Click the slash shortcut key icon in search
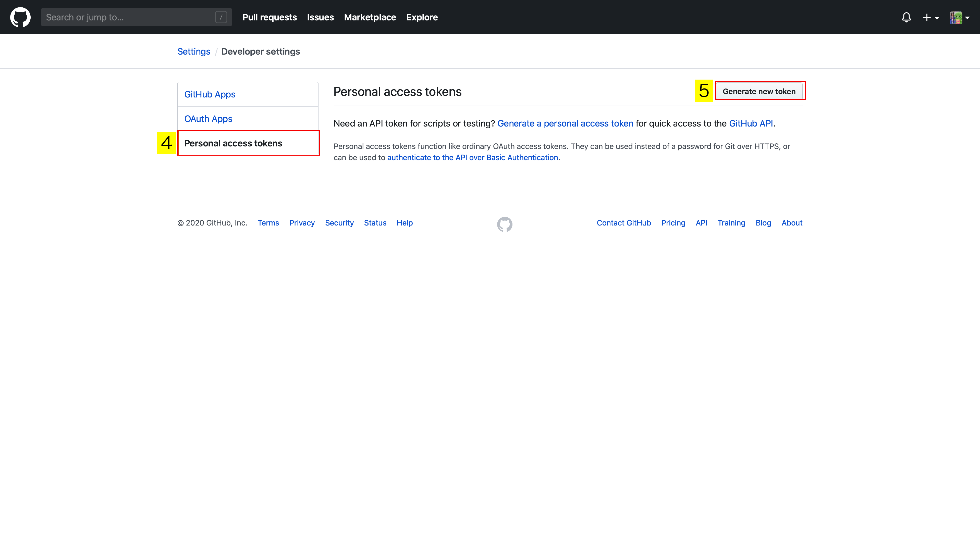The height and width of the screenshot is (551, 980). coord(221,17)
